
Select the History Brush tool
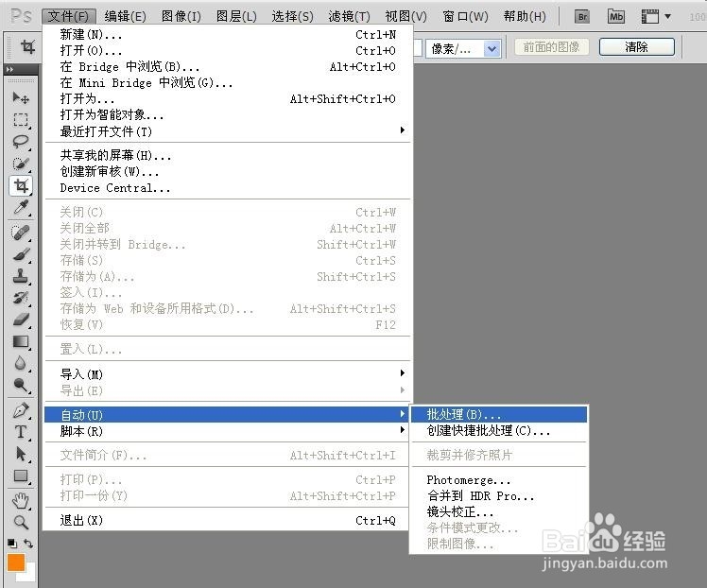pos(21,298)
